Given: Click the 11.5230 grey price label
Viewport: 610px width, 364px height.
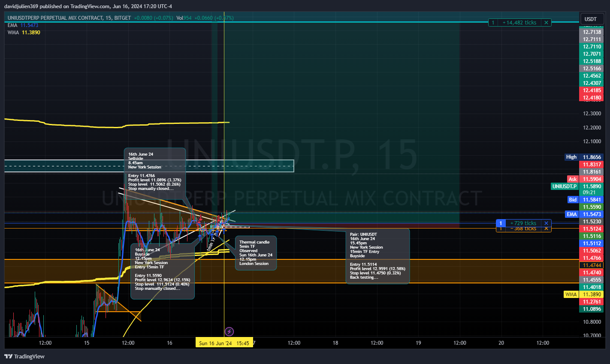Looking at the screenshot, I should (x=592, y=221).
